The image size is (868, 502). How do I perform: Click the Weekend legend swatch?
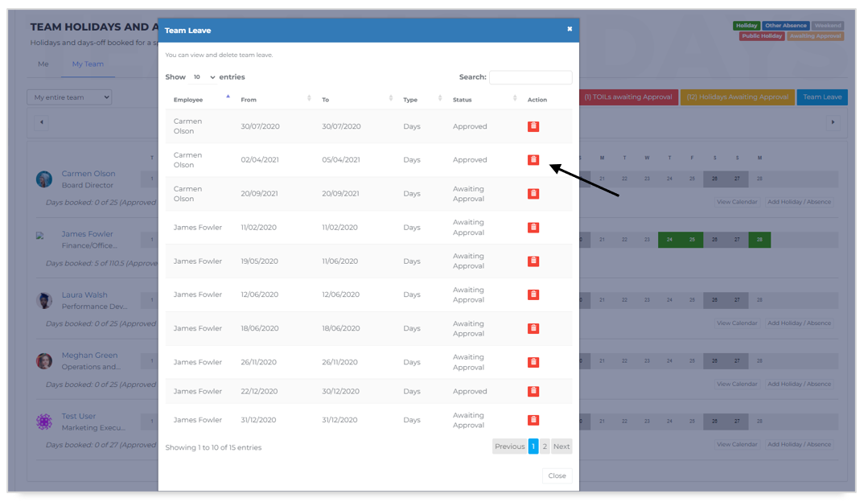828,26
